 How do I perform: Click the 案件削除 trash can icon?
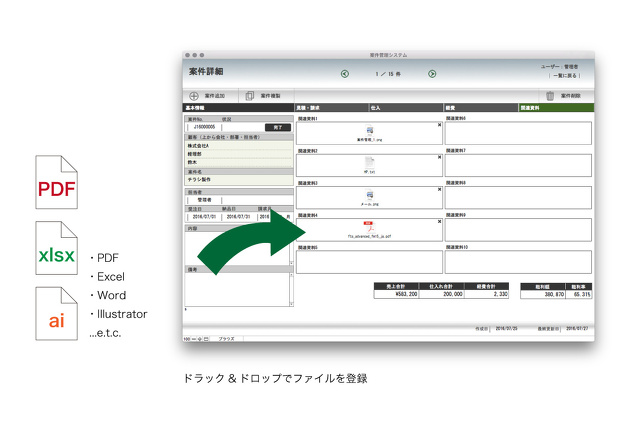click(549, 96)
